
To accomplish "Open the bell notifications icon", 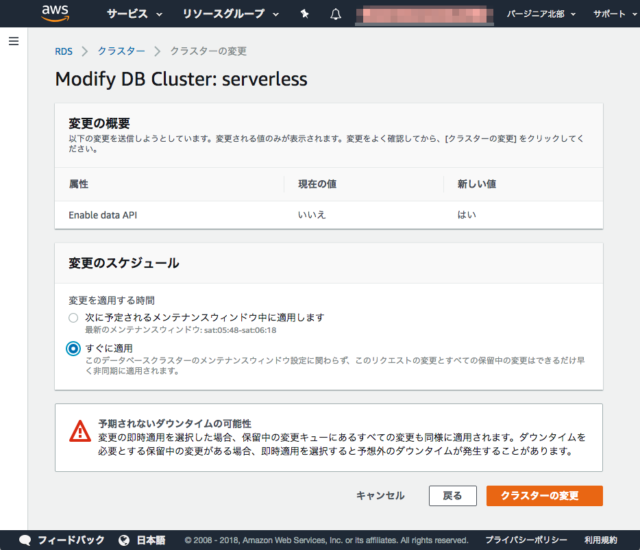I will [336, 14].
